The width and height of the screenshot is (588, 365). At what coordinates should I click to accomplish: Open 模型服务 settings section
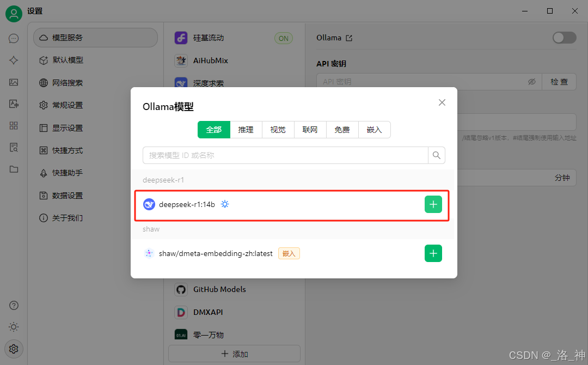tap(96, 38)
